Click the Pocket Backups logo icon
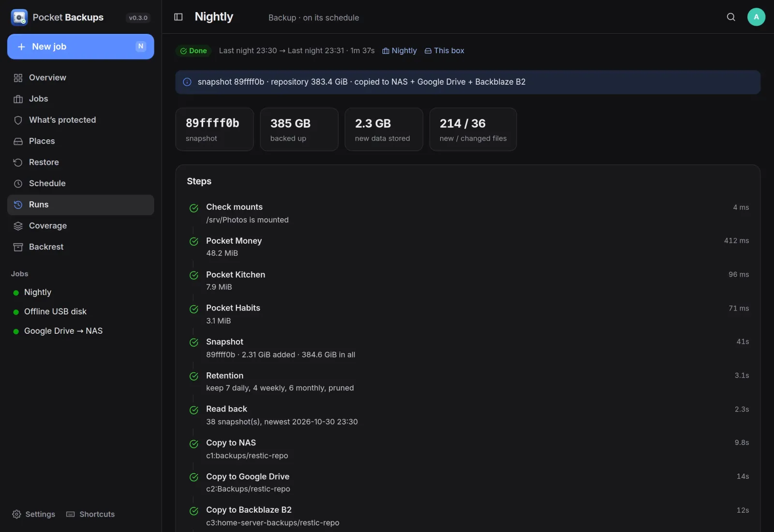The height and width of the screenshot is (532, 774). [x=19, y=17]
